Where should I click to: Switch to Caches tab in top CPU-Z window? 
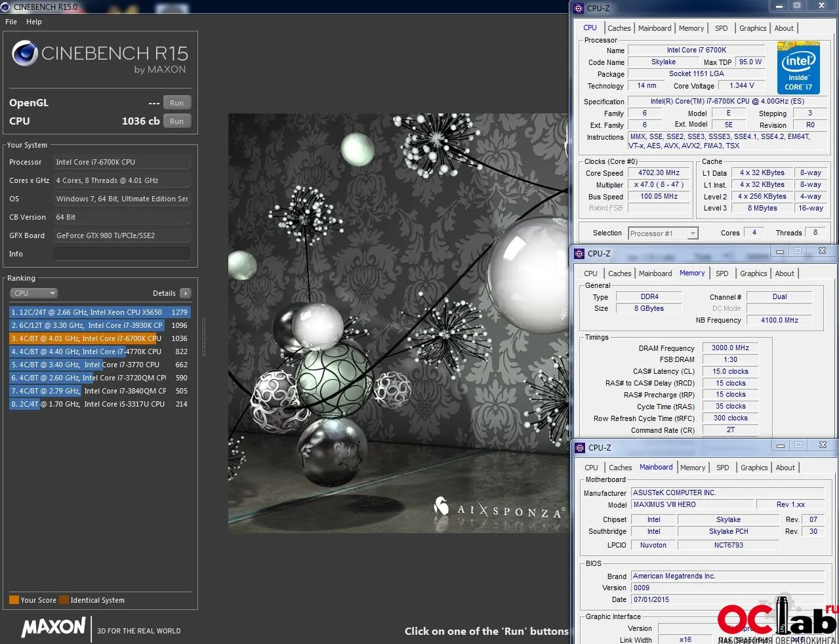(x=619, y=28)
